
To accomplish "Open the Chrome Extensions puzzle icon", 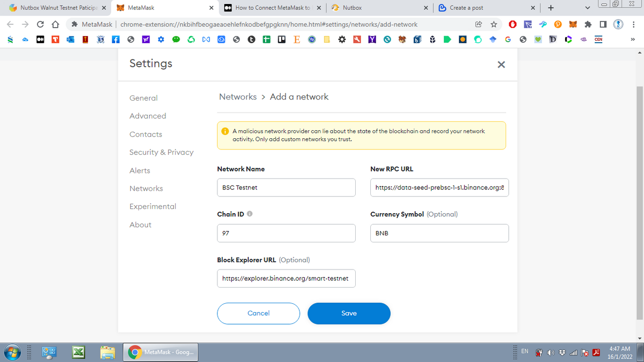I will click(x=588, y=24).
